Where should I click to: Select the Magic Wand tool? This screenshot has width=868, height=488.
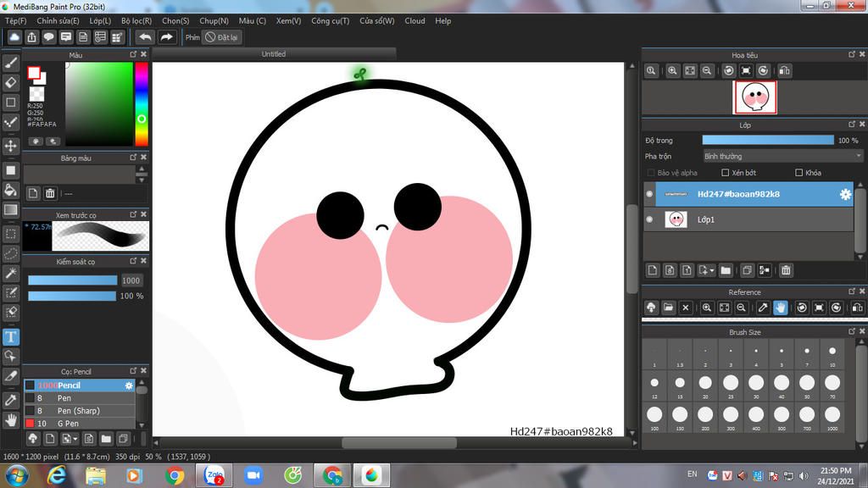tap(10, 273)
